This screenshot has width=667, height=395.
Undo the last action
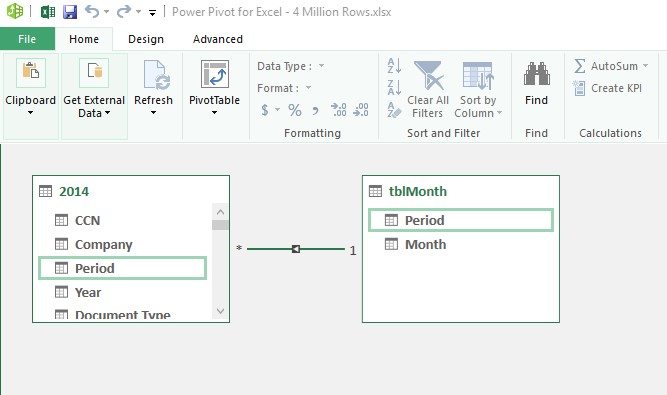tap(92, 11)
